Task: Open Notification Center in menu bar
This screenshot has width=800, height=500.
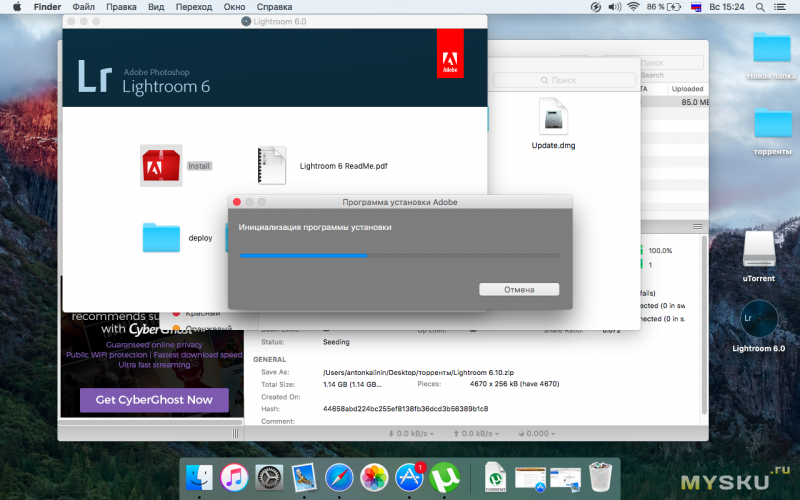Action: pyautogui.click(x=780, y=7)
